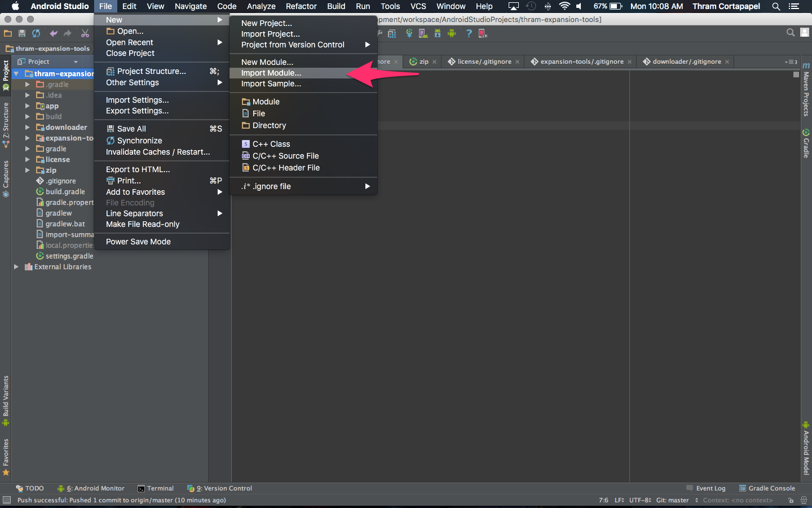Choose New Module... from the submenu
Viewport: 812px width, 508px height.
click(303, 62)
